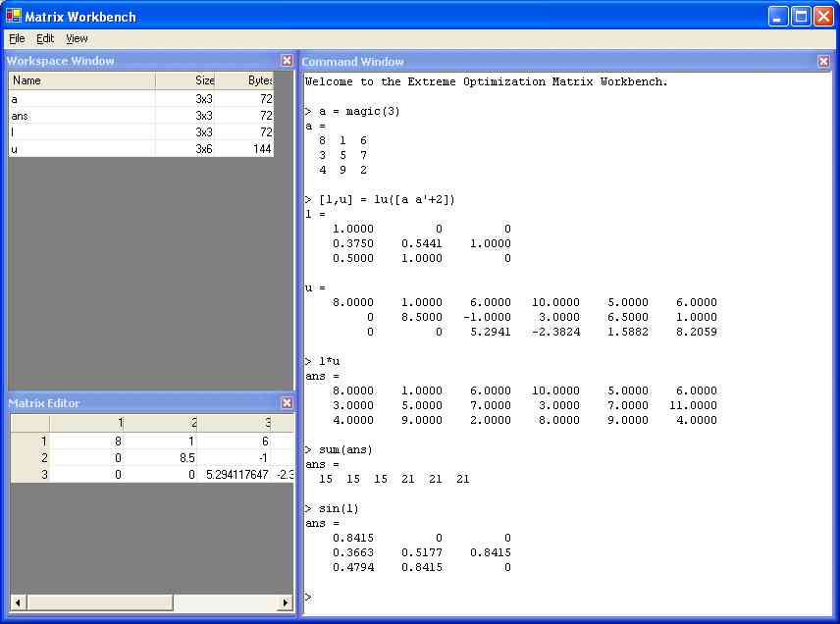Select row 3 header in Matrix Editor
840x624 pixels.
(30, 475)
